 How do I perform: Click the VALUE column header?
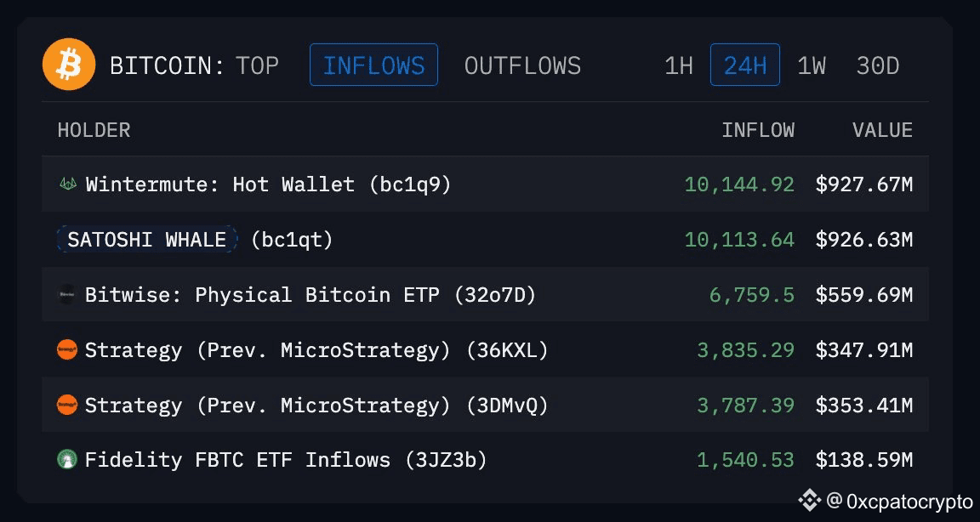click(x=882, y=130)
